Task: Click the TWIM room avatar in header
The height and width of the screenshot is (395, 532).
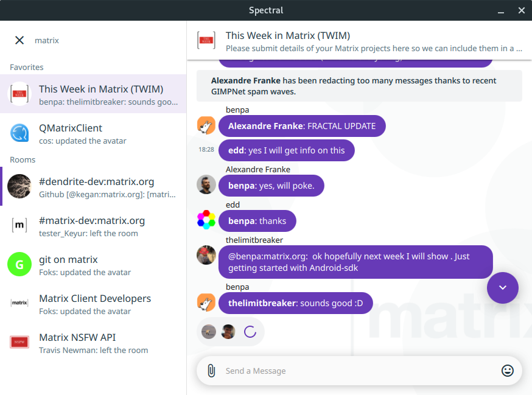Action: [x=206, y=41]
